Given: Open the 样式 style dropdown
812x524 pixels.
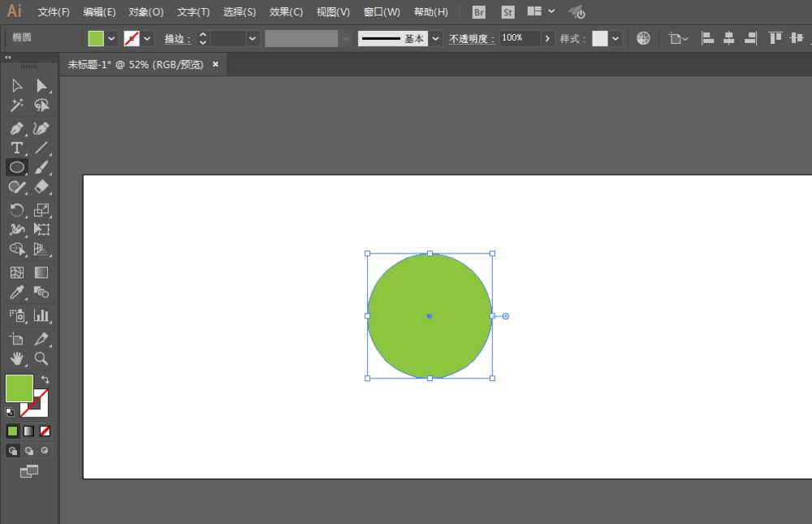Looking at the screenshot, I should (615, 37).
